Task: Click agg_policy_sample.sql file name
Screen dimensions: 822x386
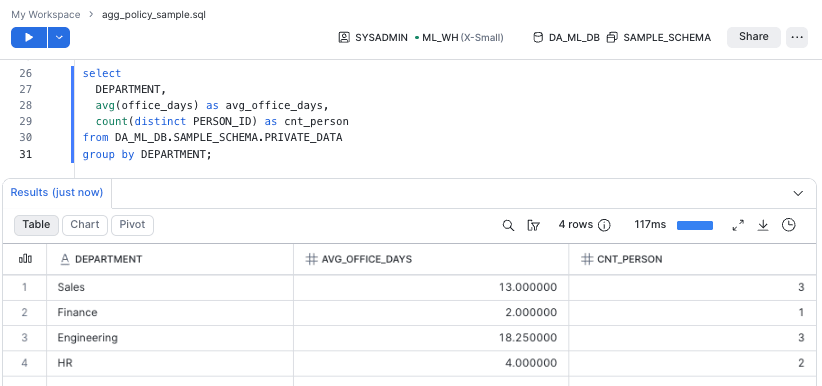Action: (154, 15)
